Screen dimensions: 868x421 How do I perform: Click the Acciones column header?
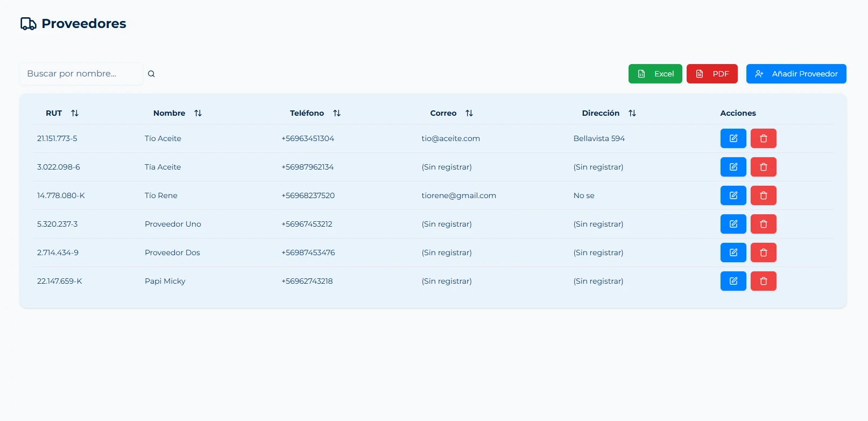point(738,113)
